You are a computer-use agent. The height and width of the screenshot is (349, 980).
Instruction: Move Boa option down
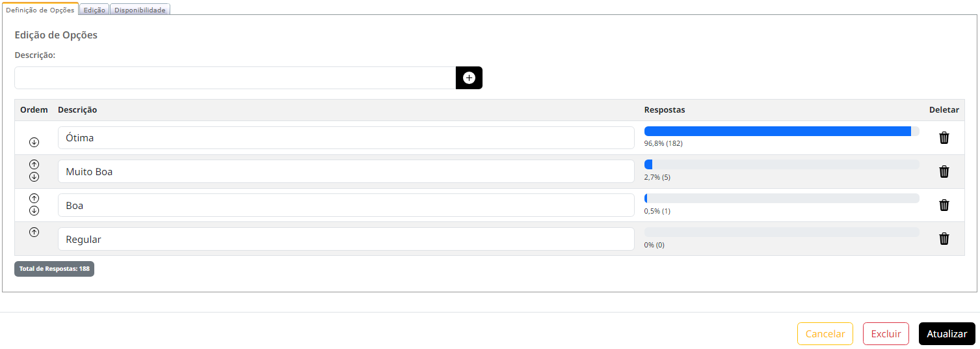(34, 210)
